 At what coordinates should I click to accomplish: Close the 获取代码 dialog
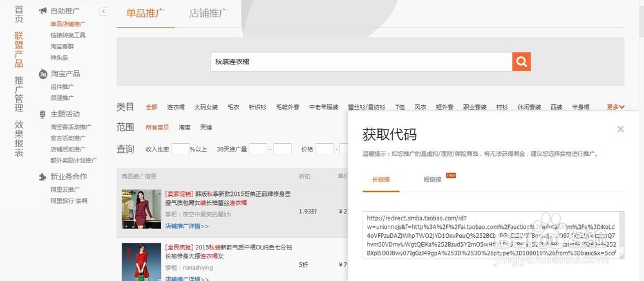click(621, 129)
